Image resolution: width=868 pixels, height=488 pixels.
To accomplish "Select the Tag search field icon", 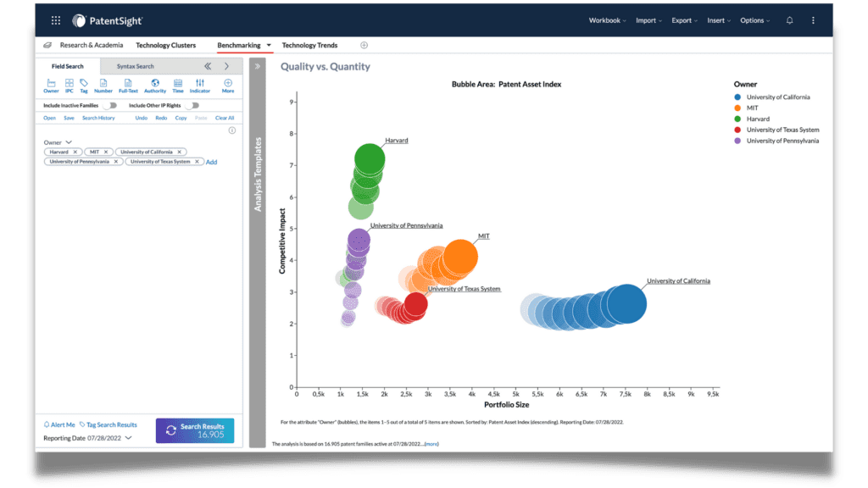I will tap(84, 86).
